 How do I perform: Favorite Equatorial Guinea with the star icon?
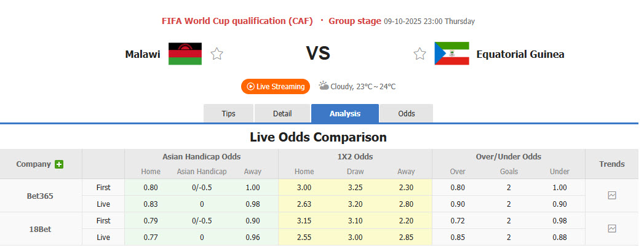[x=419, y=54]
